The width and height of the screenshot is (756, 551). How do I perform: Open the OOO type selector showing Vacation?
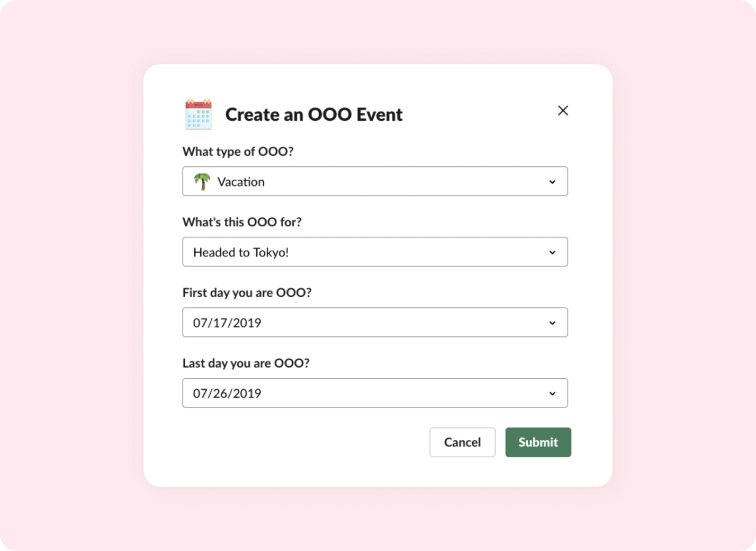coord(375,181)
